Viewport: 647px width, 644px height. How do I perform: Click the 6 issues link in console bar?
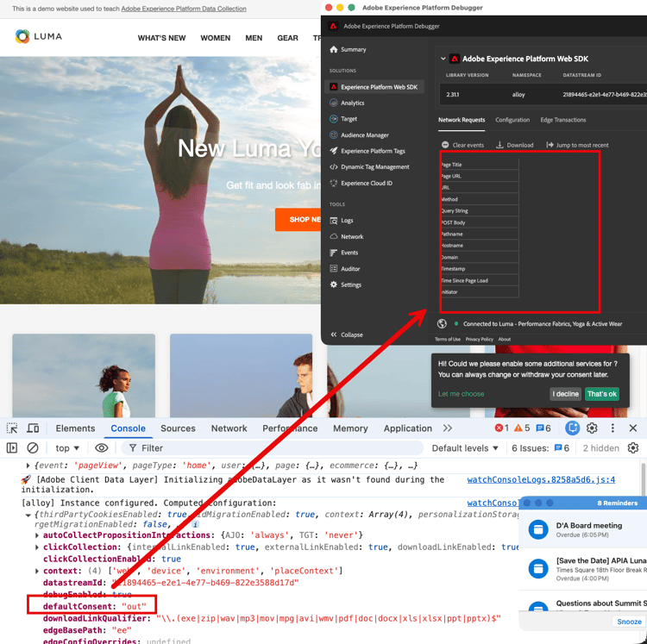(x=541, y=448)
